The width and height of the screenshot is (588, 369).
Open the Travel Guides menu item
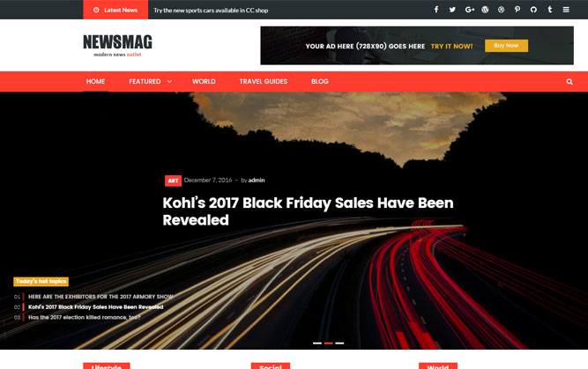[264, 82]
